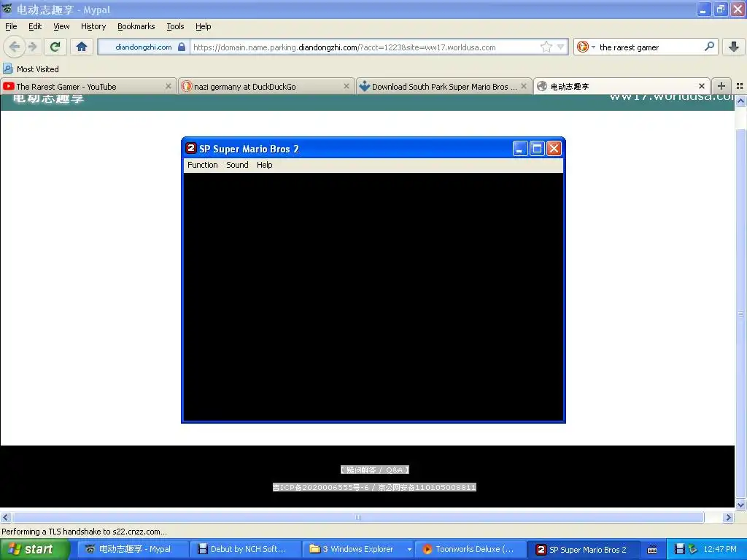The image size is (747, 560).
Task: Open the Tools menu
Action: [175, 26]
